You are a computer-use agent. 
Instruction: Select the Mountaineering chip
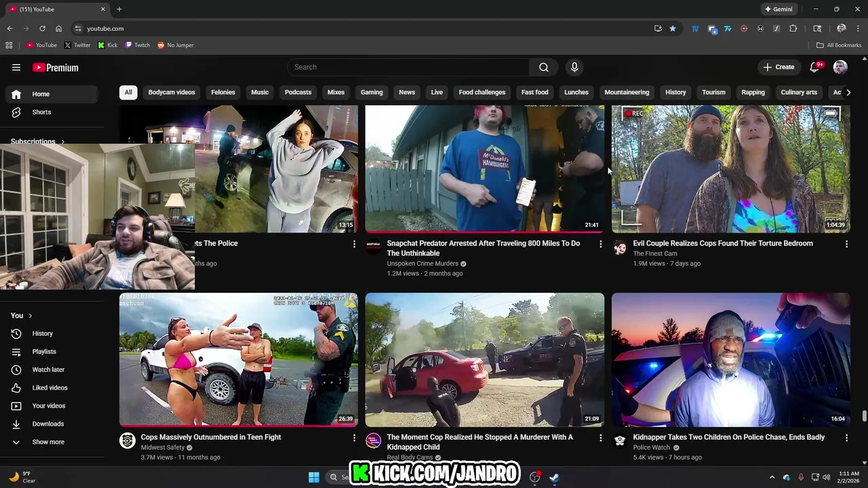[627, 92]
